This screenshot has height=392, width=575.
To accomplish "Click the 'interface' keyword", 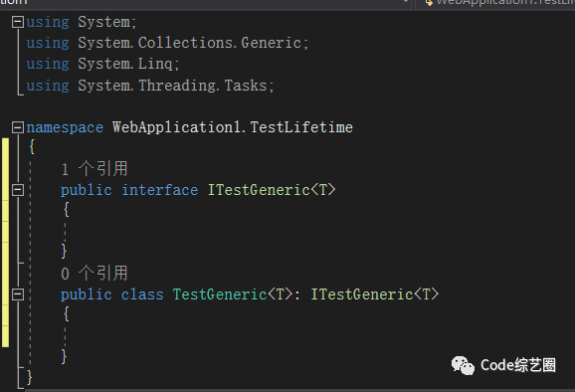I will click(x=159, y=190).
